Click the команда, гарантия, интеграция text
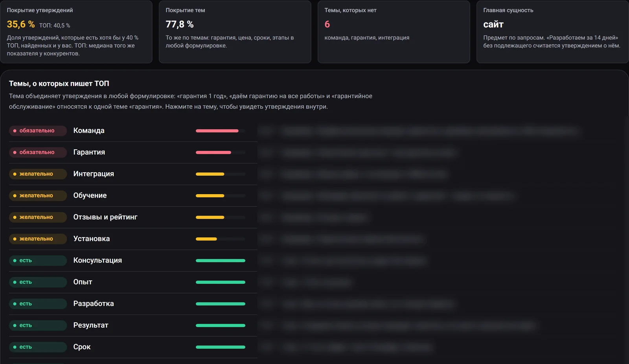 coord(367,38)
